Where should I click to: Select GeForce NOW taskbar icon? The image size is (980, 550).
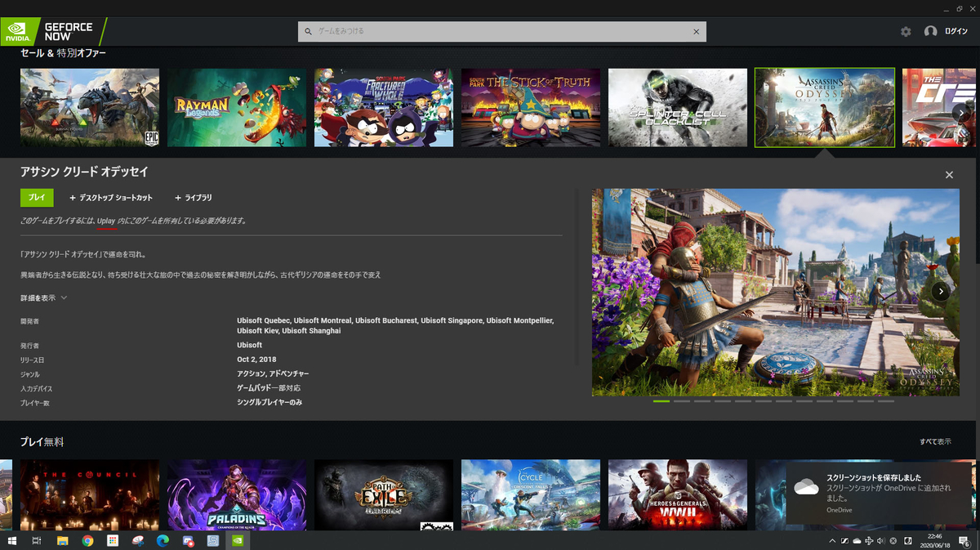237,541
